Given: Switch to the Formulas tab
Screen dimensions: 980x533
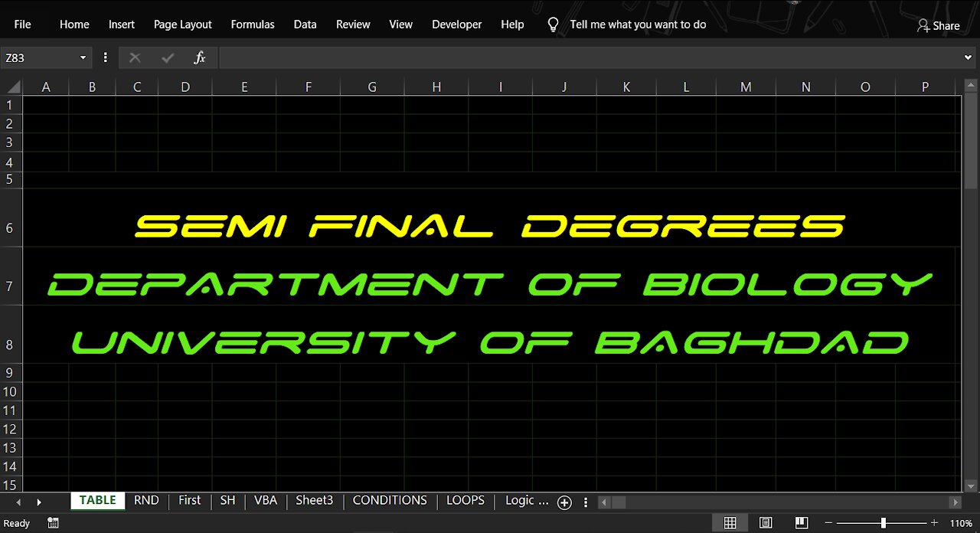Looking at the screenshot, I should pos(253,25).
